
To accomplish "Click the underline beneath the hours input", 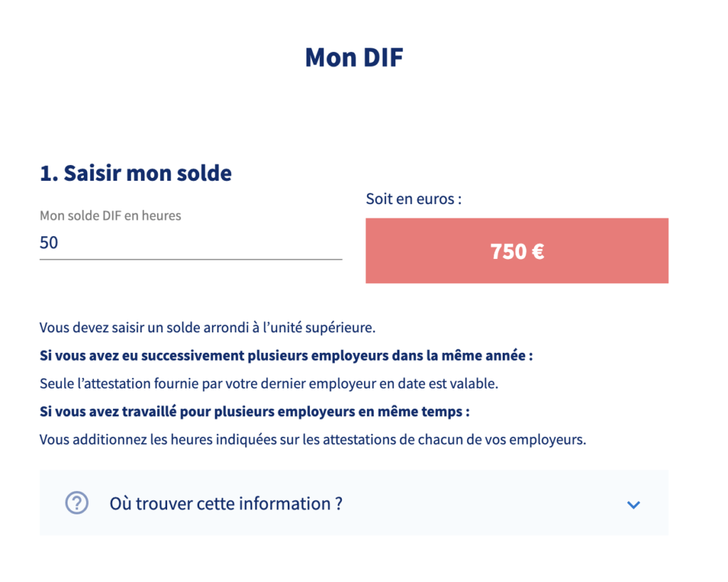I will click(191, 259).
